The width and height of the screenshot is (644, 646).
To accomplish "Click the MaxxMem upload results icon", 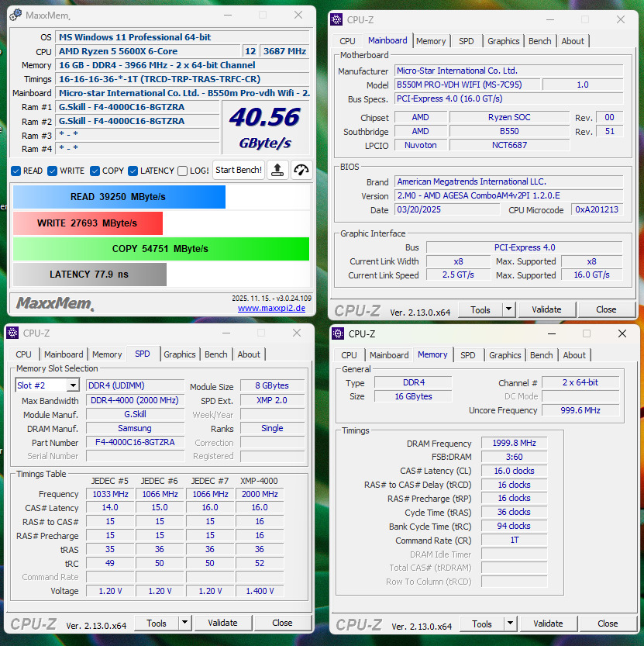I will point(277,170).
